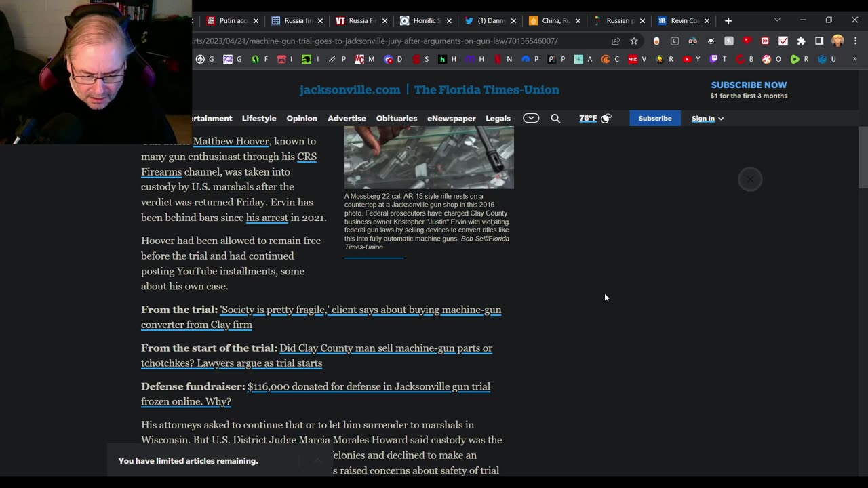
Task: Open the Lifestyle section
Action: coord(259,118)
